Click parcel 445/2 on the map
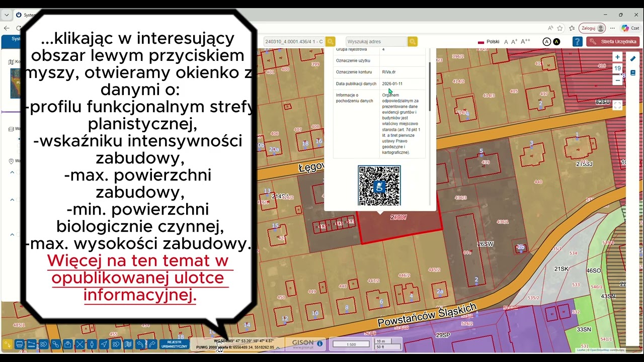The height and width of the screenshot is (362, 644). pos(434,270)
